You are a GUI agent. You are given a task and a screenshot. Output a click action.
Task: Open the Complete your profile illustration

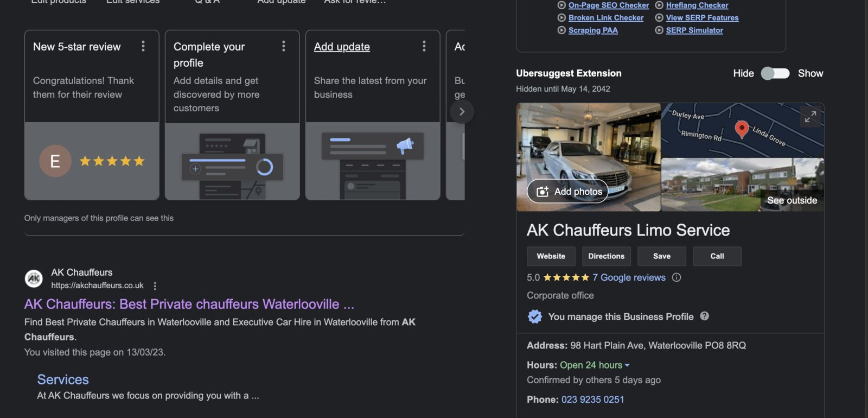232,161
